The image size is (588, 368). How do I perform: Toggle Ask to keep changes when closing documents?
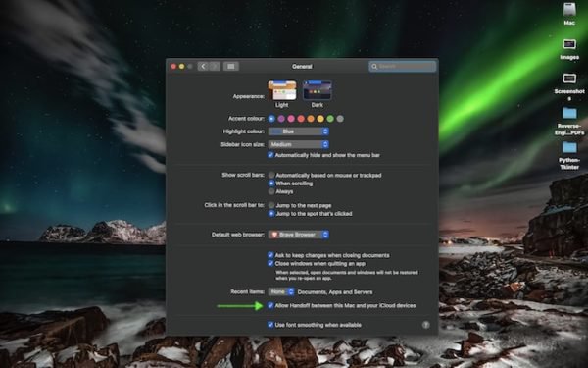[270, 255]
